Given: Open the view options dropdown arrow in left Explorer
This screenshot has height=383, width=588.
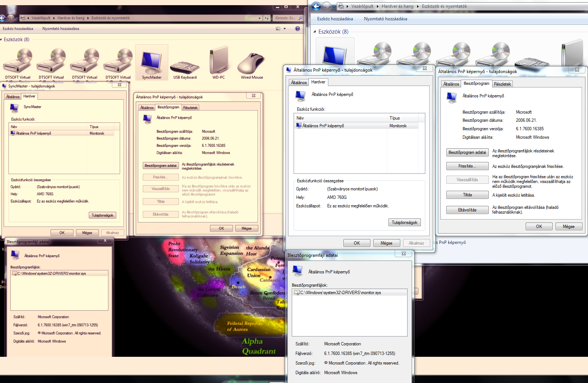Looking at the screenshot, I should tap(285, 29).
